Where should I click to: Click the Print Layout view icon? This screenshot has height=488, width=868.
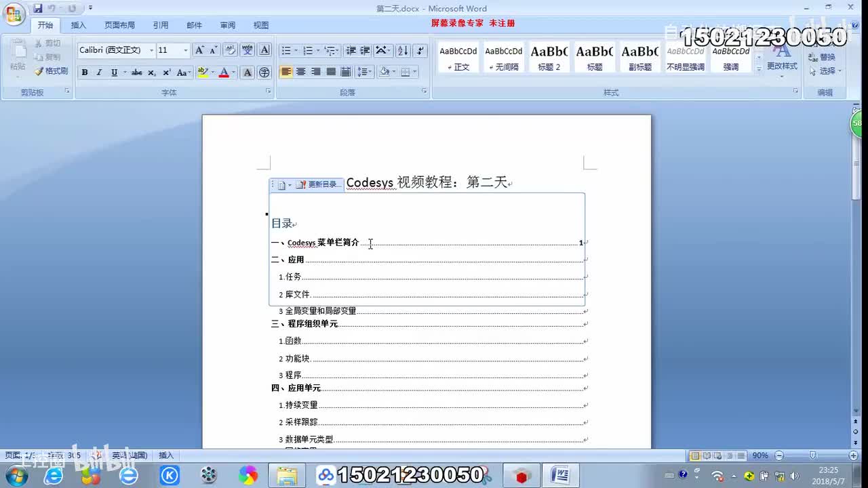pyautogui.click(x=694, y=455)
